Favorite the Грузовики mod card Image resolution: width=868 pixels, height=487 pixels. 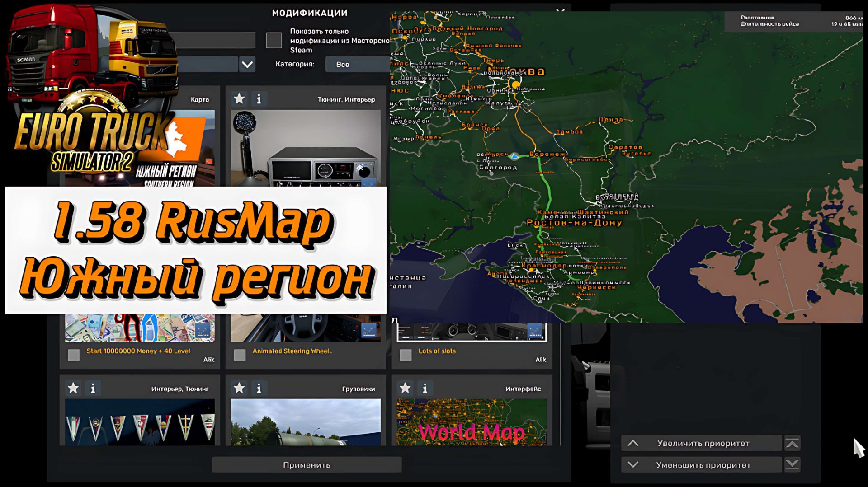tap(239, 388)
